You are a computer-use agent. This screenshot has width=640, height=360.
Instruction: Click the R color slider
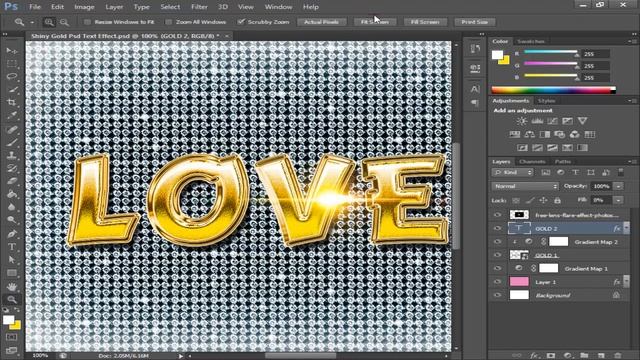551,52
